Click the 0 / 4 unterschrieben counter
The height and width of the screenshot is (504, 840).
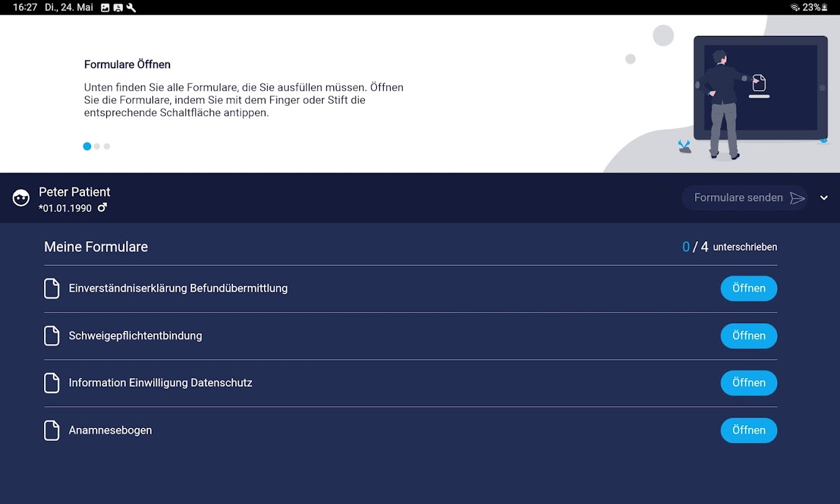(x=730, y=247)
